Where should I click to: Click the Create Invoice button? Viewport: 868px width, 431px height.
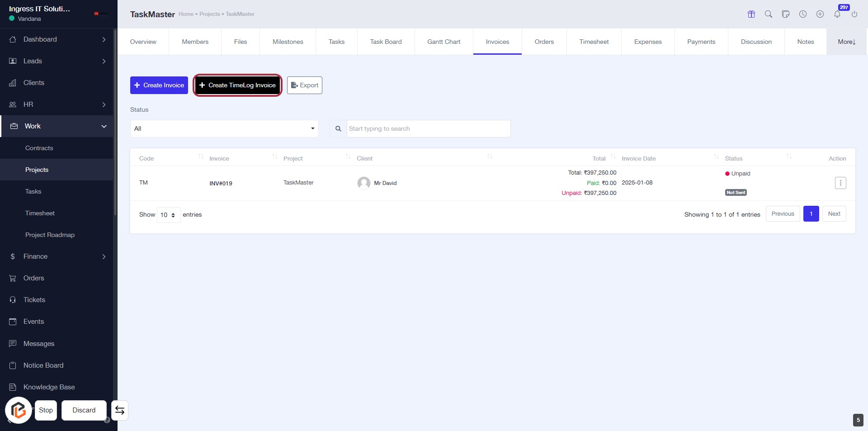159,85
